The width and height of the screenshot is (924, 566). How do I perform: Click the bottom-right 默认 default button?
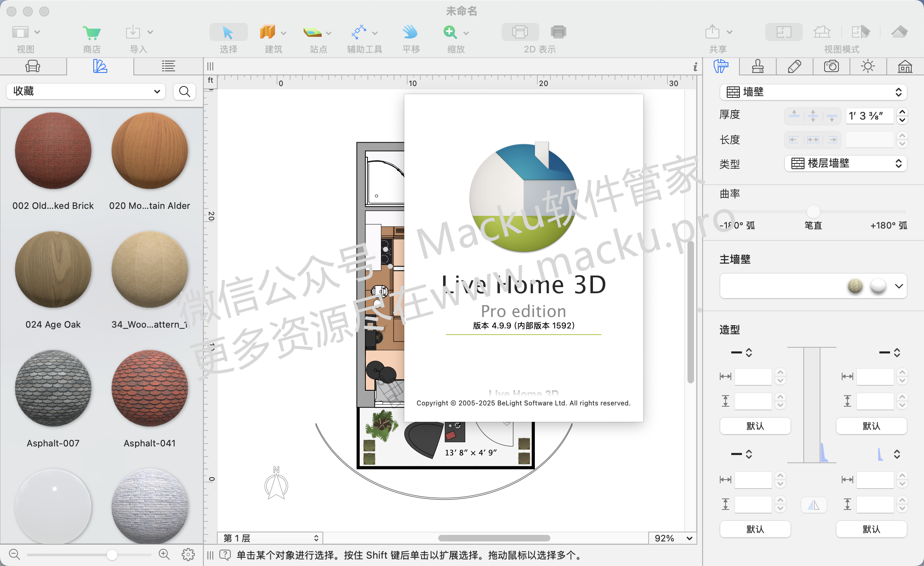872,529
